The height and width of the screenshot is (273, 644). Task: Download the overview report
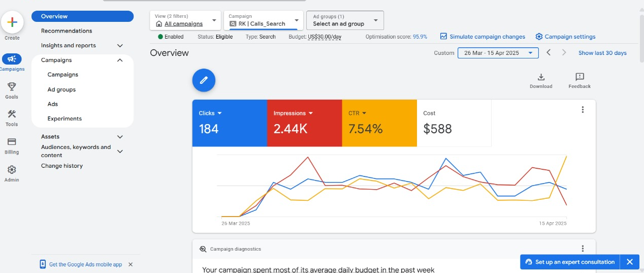tap(541, 77)
